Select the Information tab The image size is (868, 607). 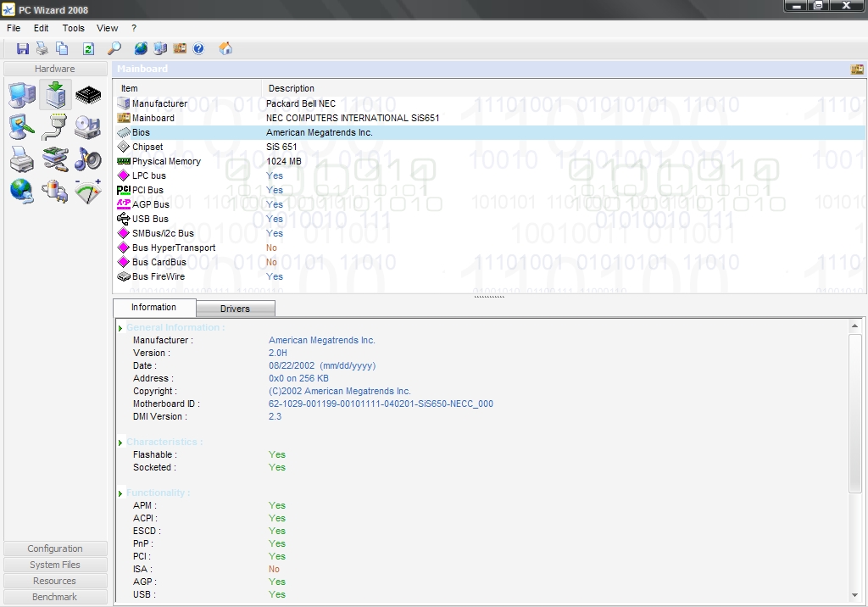point(154,308)
